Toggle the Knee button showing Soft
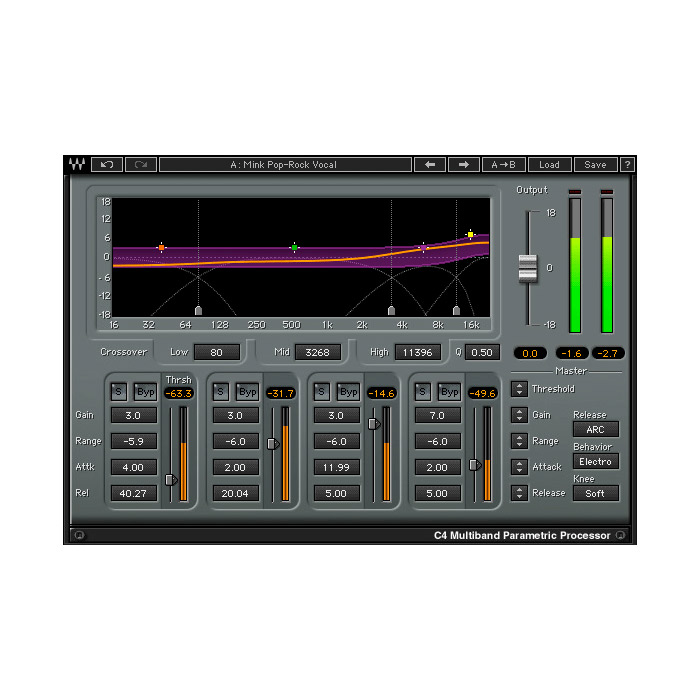The image size is (700, 700). pyautogui.click(x=596, y=493)
